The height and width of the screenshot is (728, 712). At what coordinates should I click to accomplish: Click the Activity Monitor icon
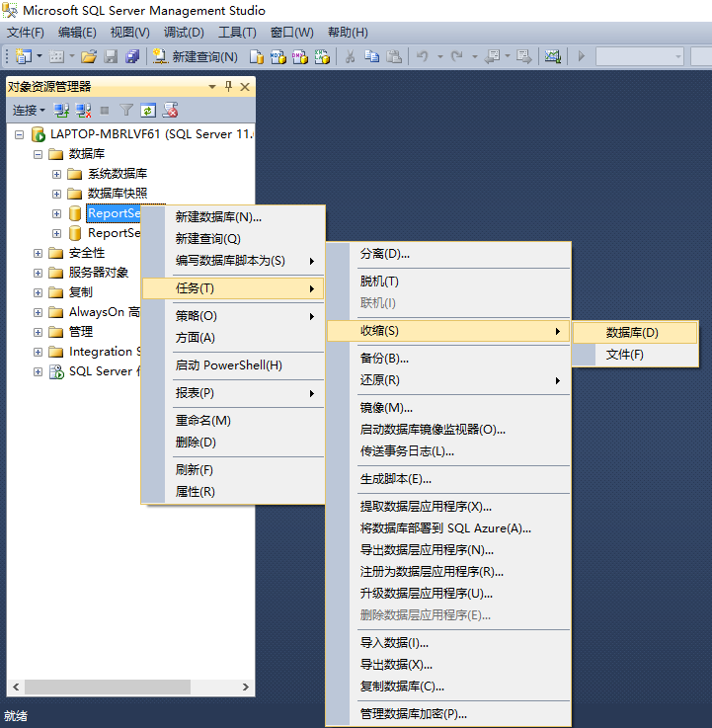point(553,56)
